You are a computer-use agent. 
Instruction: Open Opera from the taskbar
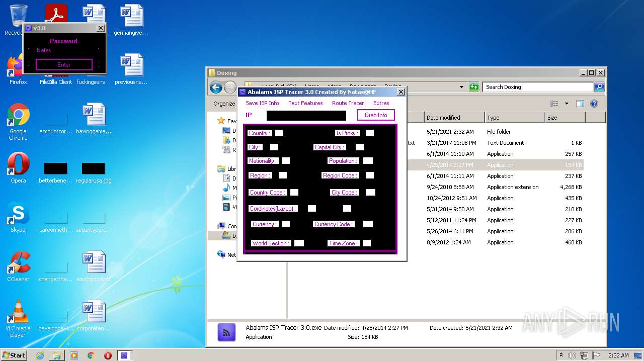click(x=108, y=355)
